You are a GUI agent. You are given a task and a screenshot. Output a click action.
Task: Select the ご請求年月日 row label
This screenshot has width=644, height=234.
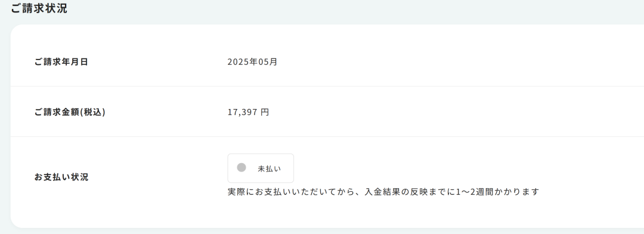(x=61, y=63)
